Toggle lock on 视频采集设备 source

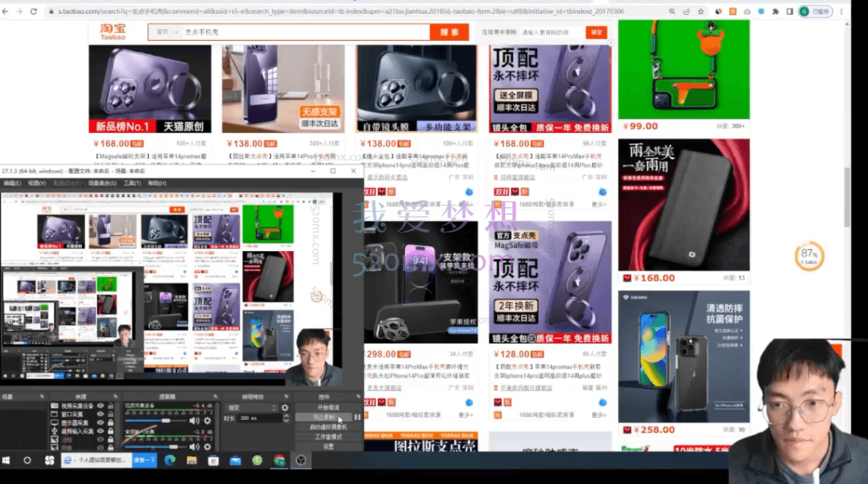tap(111, 406)
